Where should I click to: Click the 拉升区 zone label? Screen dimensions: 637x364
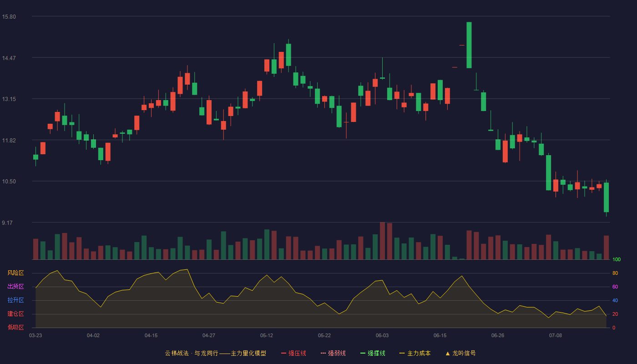tap(15, 300)
